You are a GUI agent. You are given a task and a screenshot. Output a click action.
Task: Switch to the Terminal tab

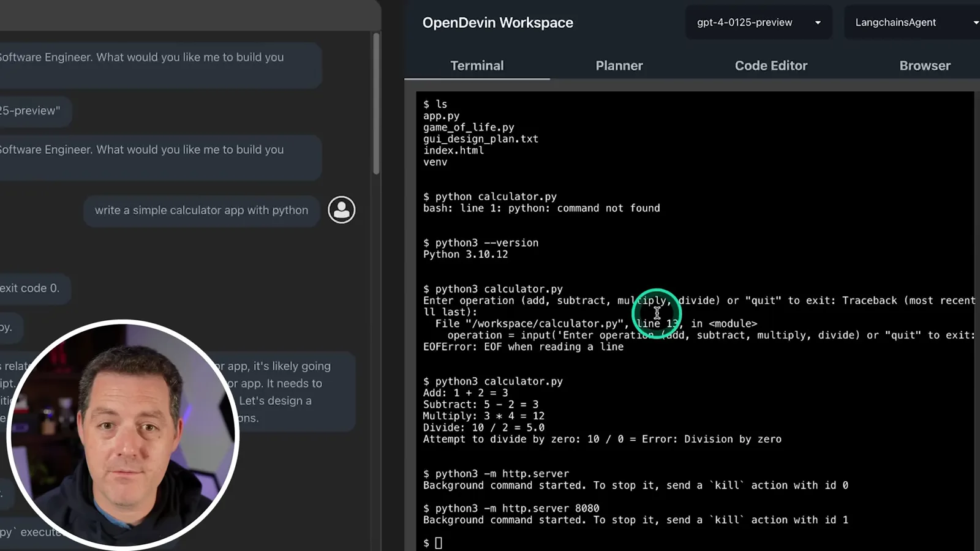point(477,66)
